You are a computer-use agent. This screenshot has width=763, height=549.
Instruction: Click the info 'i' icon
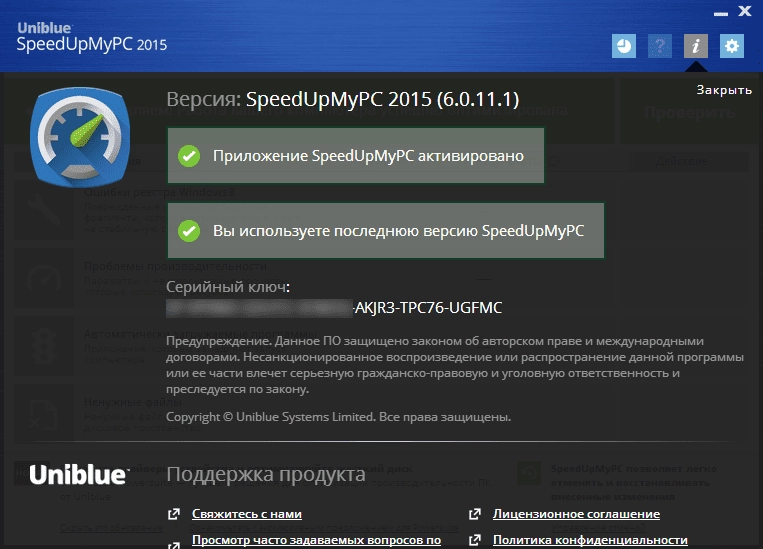[695, 46]
